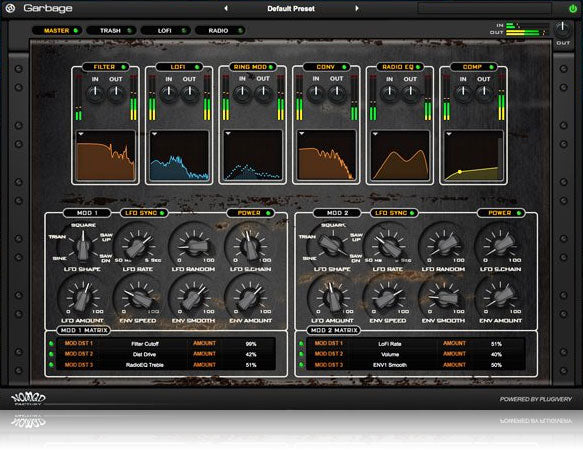
Task: Click the 99% amount for Filter Cutoff
Action: tap(251, 344)
